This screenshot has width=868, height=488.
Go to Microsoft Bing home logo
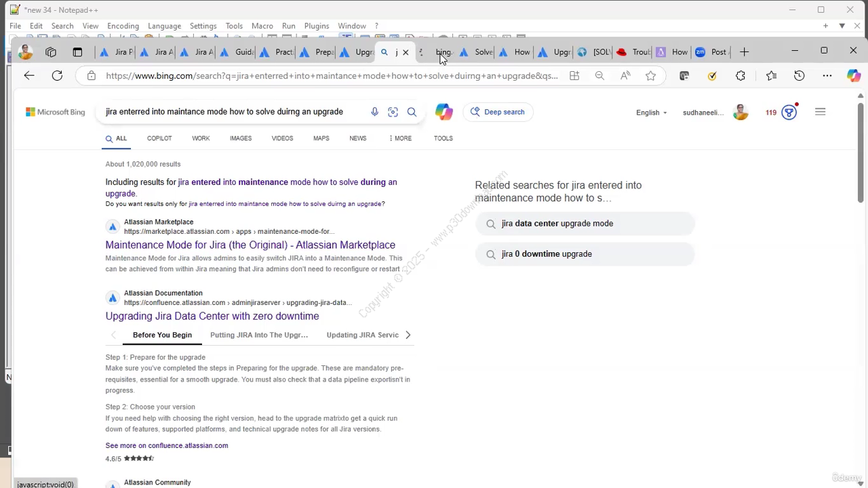(x=56, y=112)
